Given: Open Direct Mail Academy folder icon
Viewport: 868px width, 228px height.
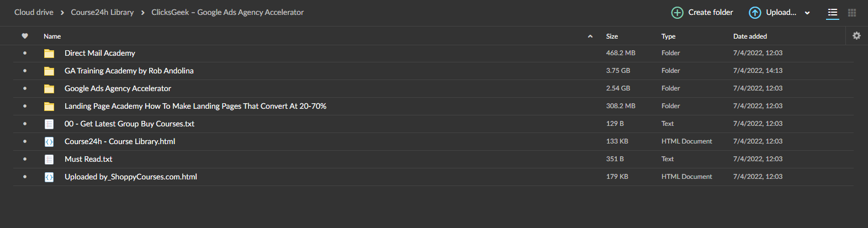Looking at the screenshot, I should click(x=49, y=54).
